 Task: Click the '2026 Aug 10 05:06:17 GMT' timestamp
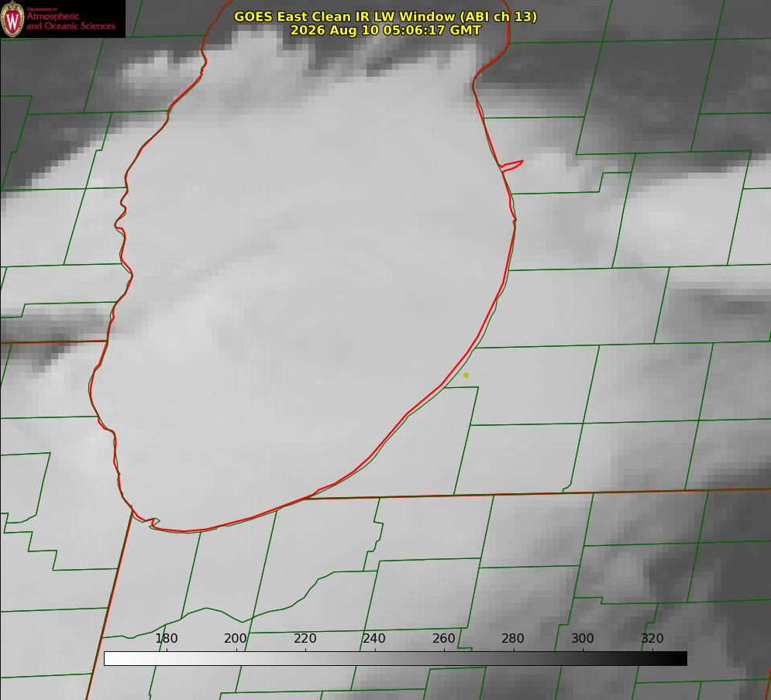386,30
